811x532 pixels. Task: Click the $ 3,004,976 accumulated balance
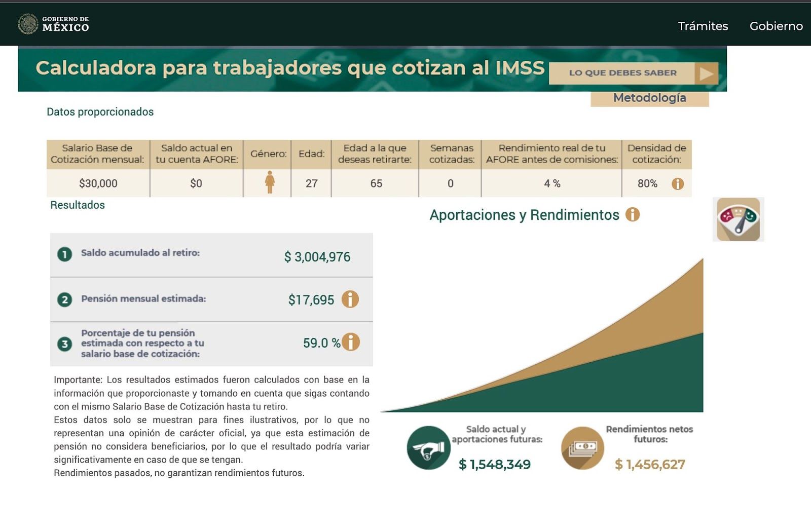click(317, 257)
